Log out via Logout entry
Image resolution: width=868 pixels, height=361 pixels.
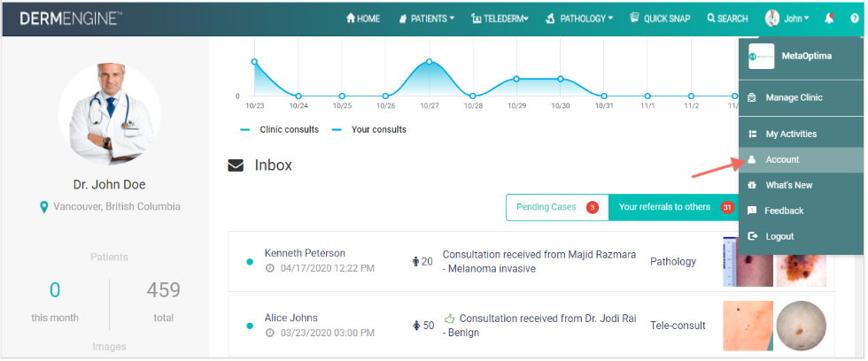coord(801,236)
